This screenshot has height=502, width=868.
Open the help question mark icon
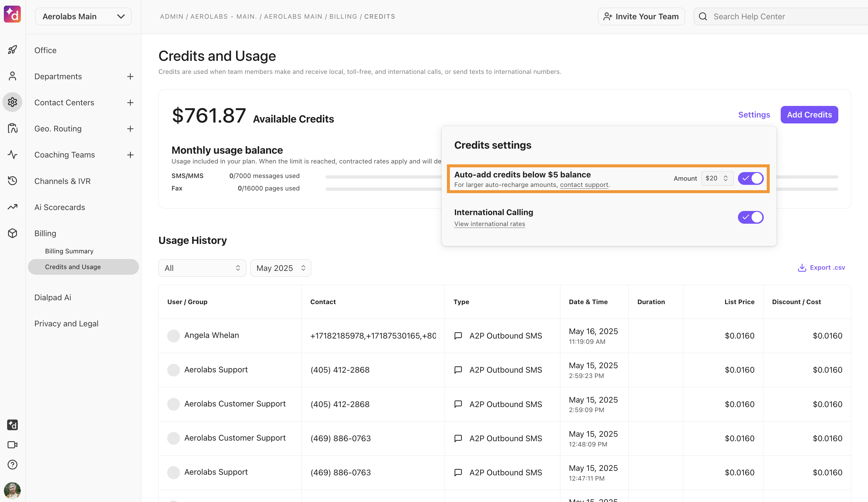coord(12,465)
